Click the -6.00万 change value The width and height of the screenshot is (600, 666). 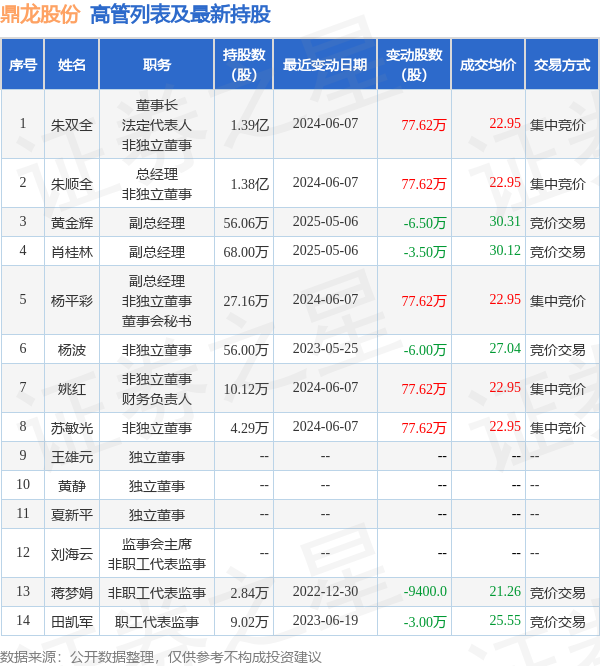coord(425,350)
